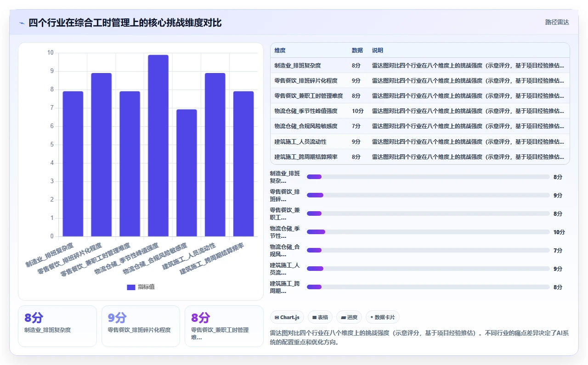Click the 物流仓储_季节性 progress bar showing 10分
The height and width of the screenshot is (365, 588).
click(x=428, y=232)
